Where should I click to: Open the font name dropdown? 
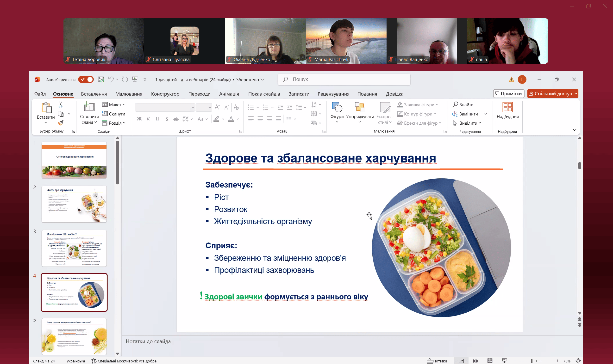point(193,107)
